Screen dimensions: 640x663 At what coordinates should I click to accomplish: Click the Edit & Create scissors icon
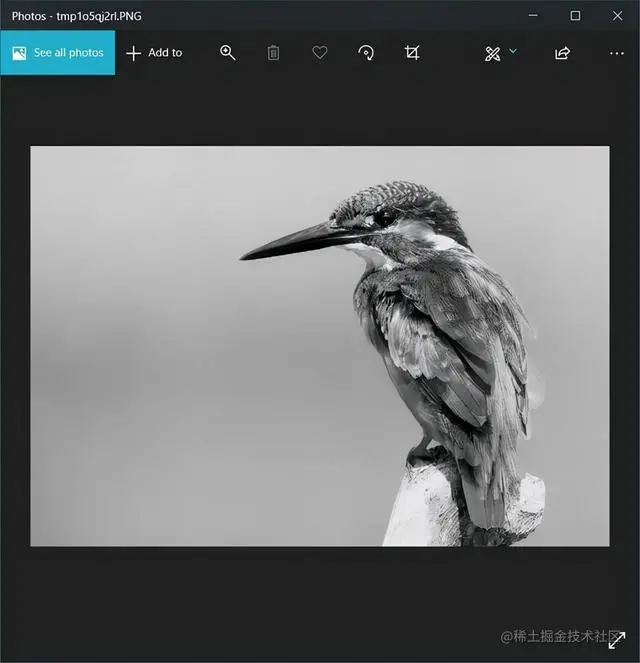(x=492, y=54)
